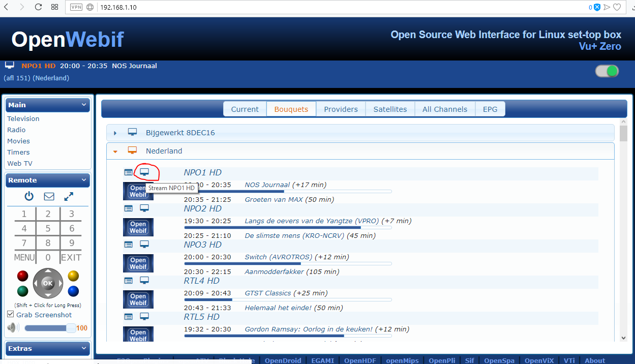This screenshot has height=364, width=635.
Task: Expand the Extras panel chevron
Action: 84,348
